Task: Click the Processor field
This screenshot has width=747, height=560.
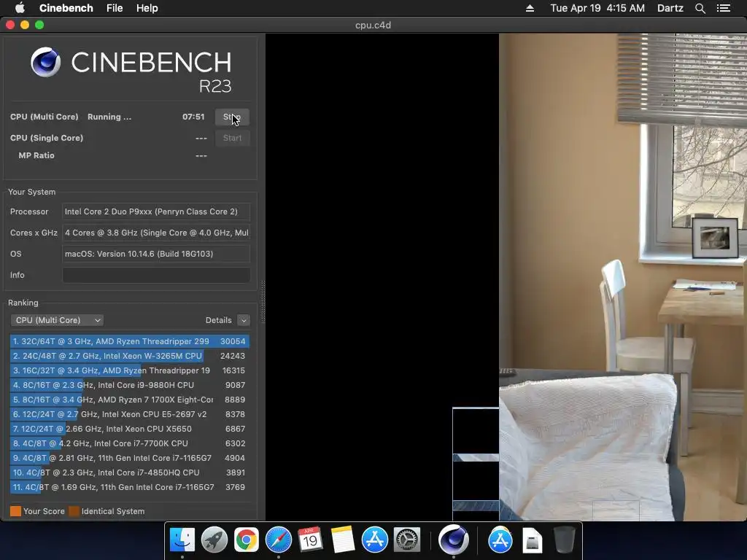Action: [x=156, y=211]
